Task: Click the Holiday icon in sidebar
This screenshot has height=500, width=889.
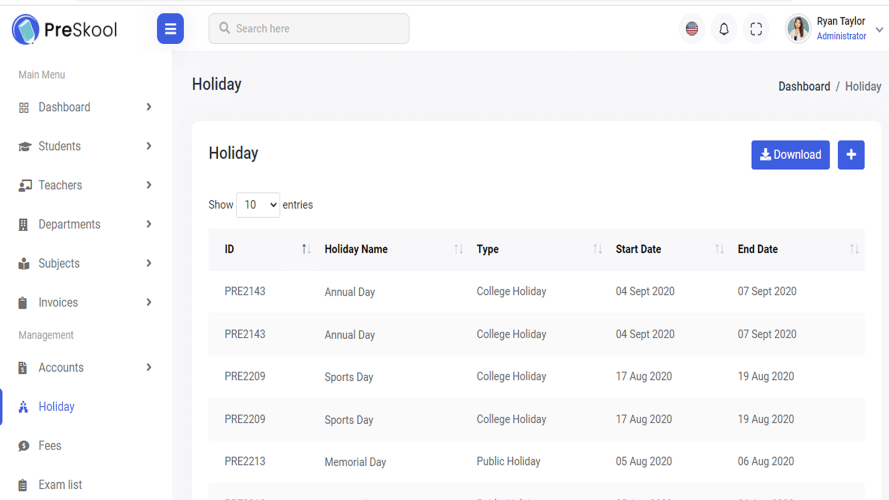Action: pos(23,407)
